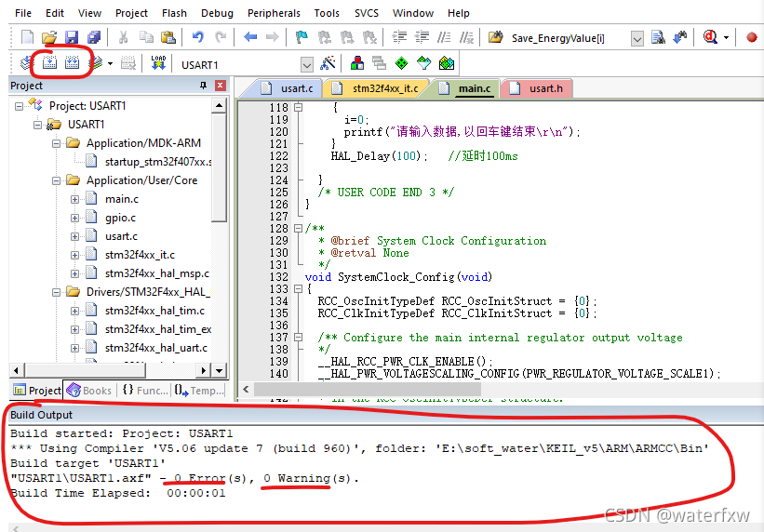Open Options for Target via the magic wand icon
Screen dimensions: 764x532
tap(328, 63)
